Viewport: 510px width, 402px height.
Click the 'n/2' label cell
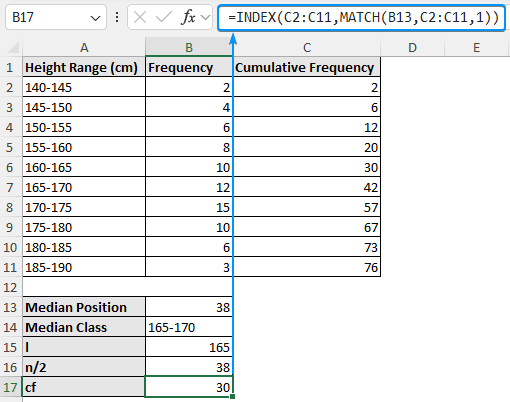(x=84, y=367)
